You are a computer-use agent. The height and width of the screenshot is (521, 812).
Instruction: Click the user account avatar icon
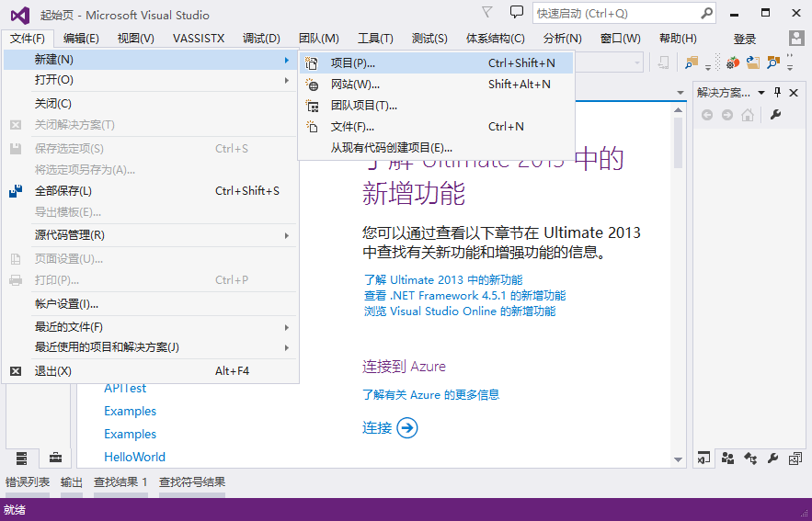click(796, 39)
